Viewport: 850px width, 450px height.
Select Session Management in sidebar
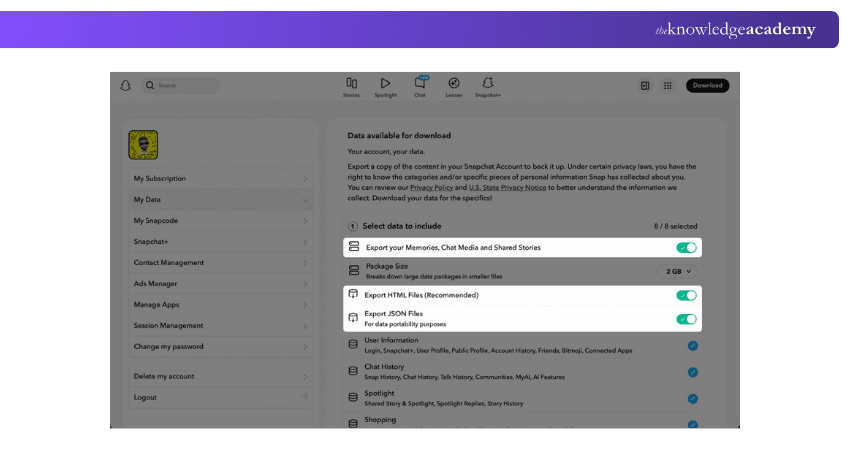pos(221,326)
